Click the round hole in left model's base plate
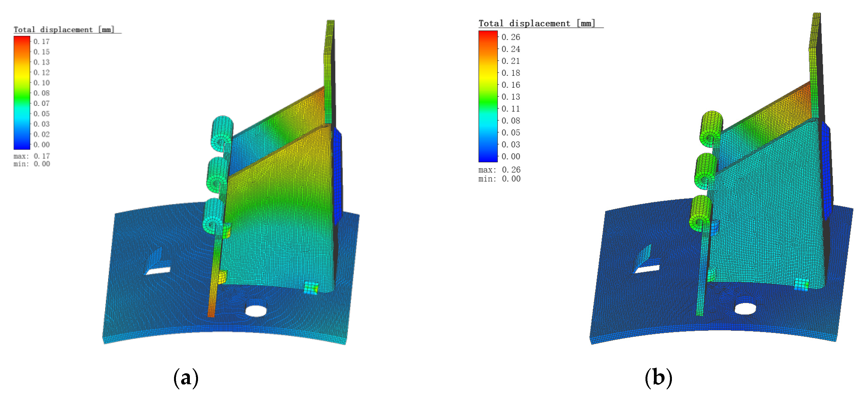This screenshot has width=868, height=400. pyautogui.click(x=256, y=311)
